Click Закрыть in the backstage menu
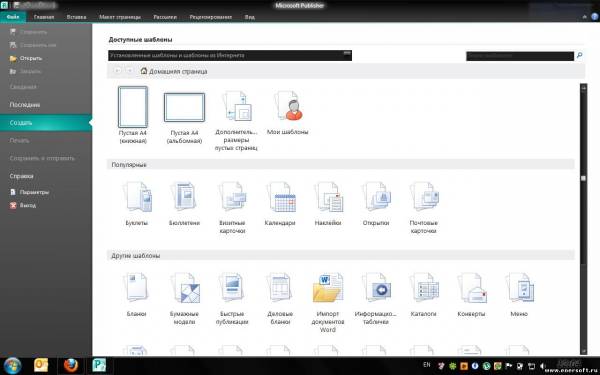Viewport: 600px width, 375px height. tap(25, 72)
